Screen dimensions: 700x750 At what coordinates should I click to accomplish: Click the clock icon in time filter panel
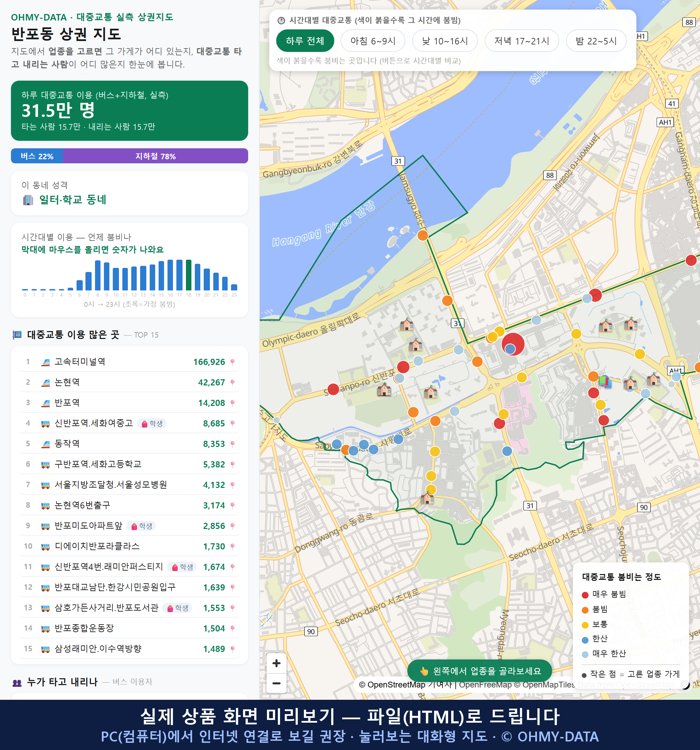[281, 21]
